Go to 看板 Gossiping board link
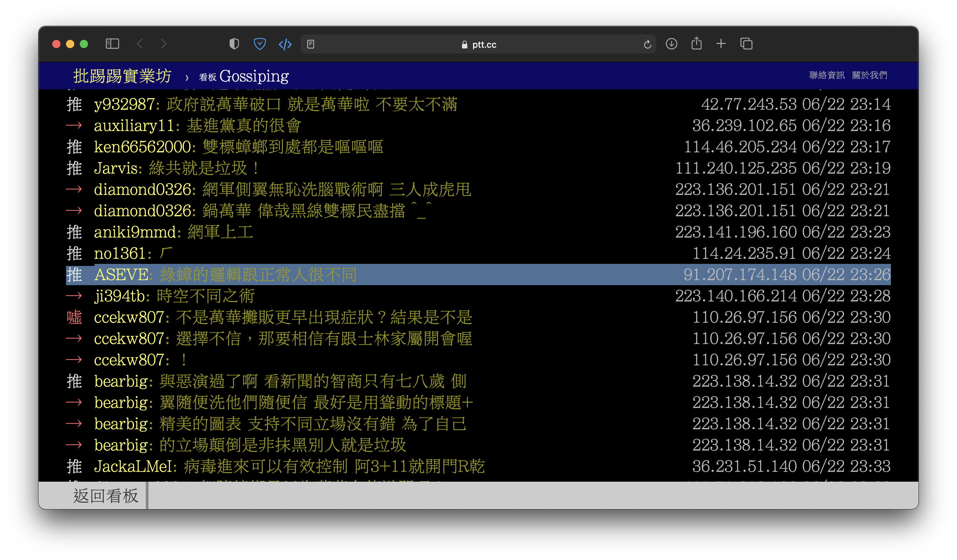This screenshot has width=957, height=560. point(244,76)
